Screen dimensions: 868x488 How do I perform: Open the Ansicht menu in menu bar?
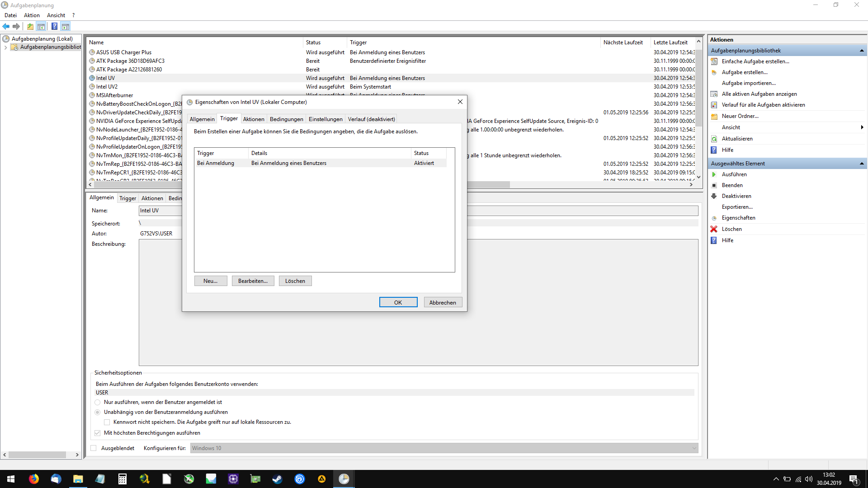tap(56, 15)
